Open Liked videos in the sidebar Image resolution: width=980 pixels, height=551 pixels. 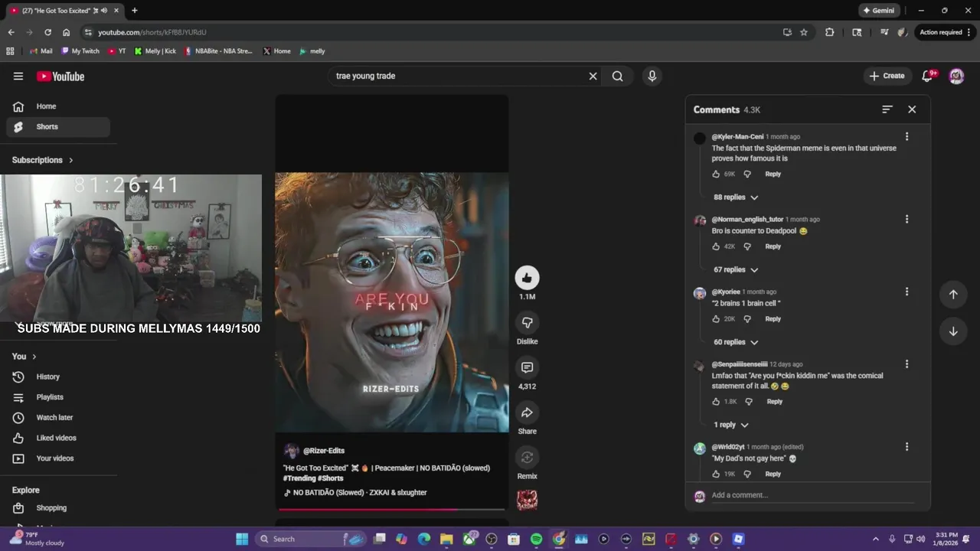(x=58, y=438)
